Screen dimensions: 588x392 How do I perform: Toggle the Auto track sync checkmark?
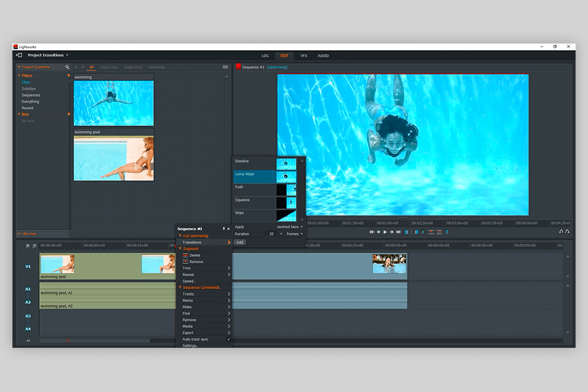pos(228,339)
